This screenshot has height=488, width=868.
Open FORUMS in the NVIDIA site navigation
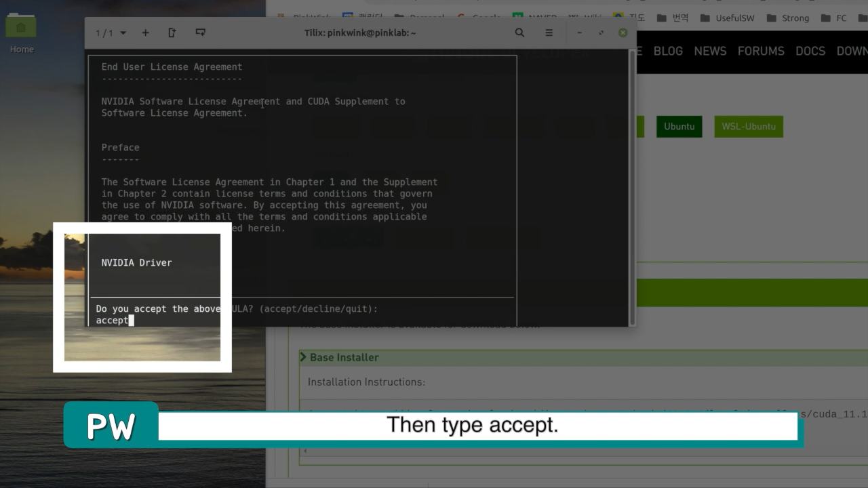[x=761, y=51]
